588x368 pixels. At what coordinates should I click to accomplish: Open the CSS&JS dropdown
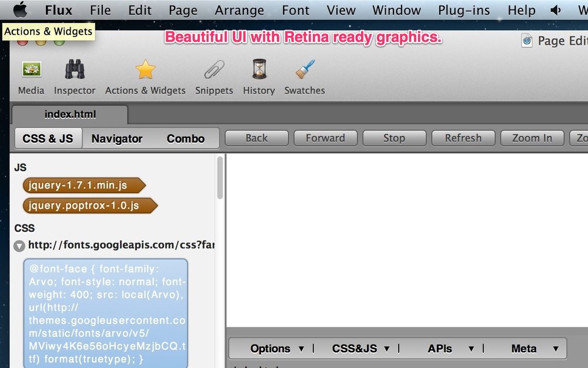(x=360, y=349)
